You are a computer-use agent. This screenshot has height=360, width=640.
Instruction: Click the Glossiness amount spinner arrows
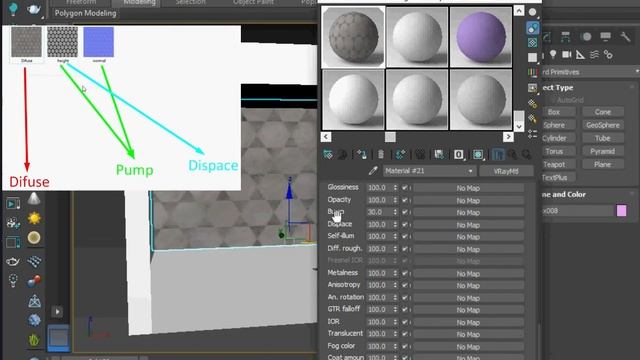(395, 188)
